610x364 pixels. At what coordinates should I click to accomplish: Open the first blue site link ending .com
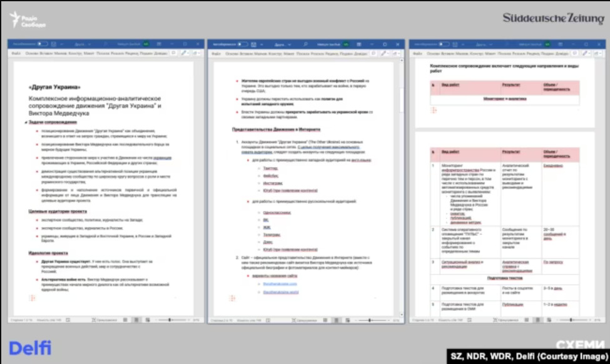280,284
